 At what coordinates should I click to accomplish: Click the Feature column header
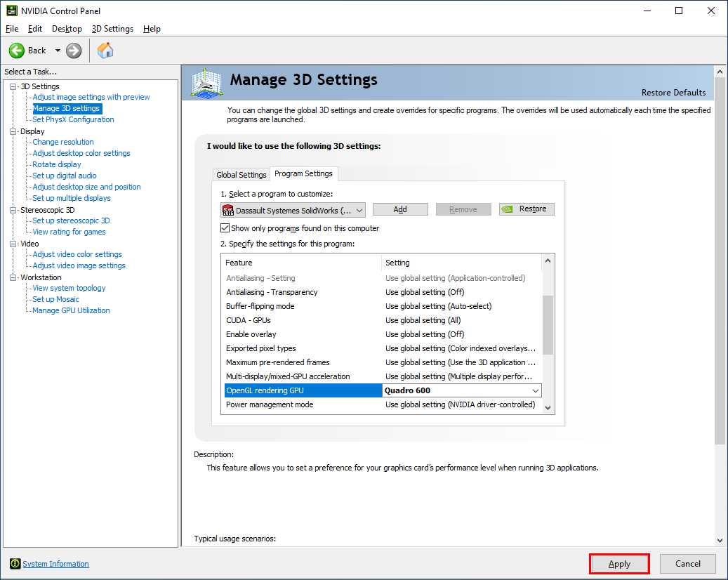coord(302,263)
